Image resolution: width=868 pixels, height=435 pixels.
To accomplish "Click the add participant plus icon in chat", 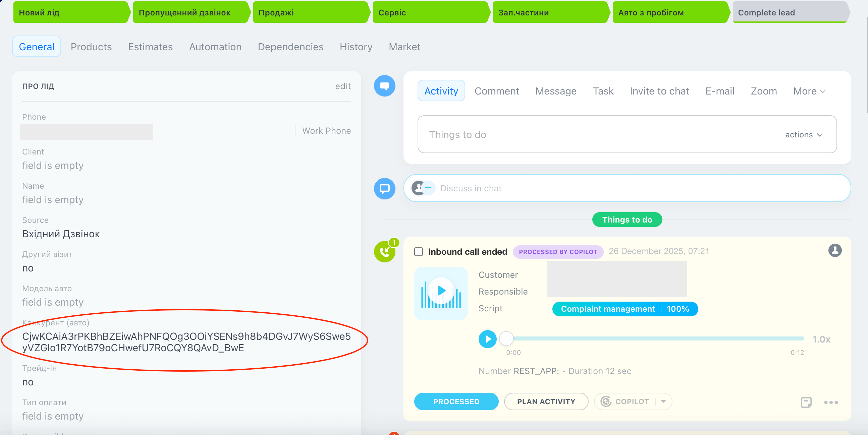I will pyautogui.click(x=428, y=188).
